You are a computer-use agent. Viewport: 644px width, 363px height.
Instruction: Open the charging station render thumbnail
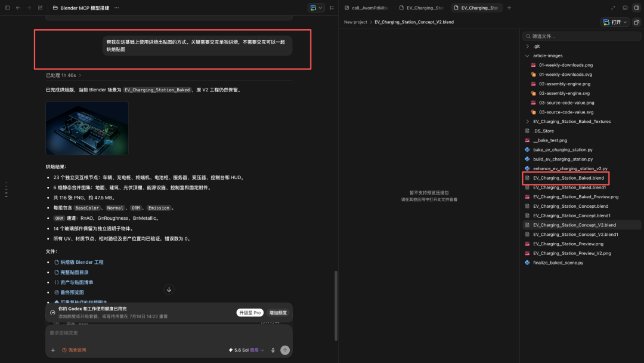pyautogui.click(x=87, y=128)
